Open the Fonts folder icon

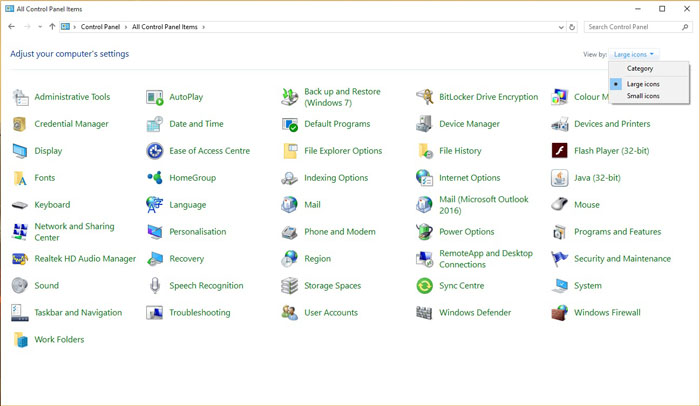tap(20, 178)
